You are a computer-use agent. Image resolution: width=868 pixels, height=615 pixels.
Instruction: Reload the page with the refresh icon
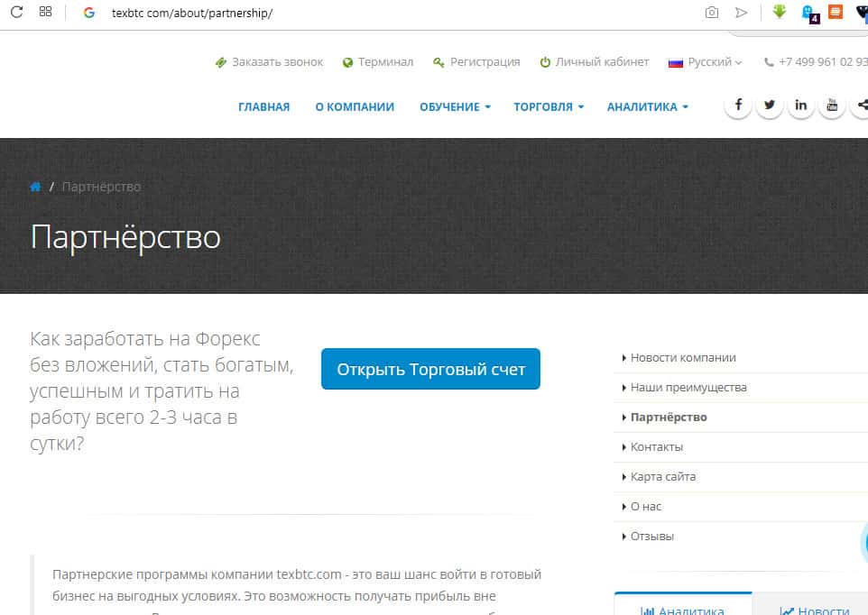click(16, 12)
